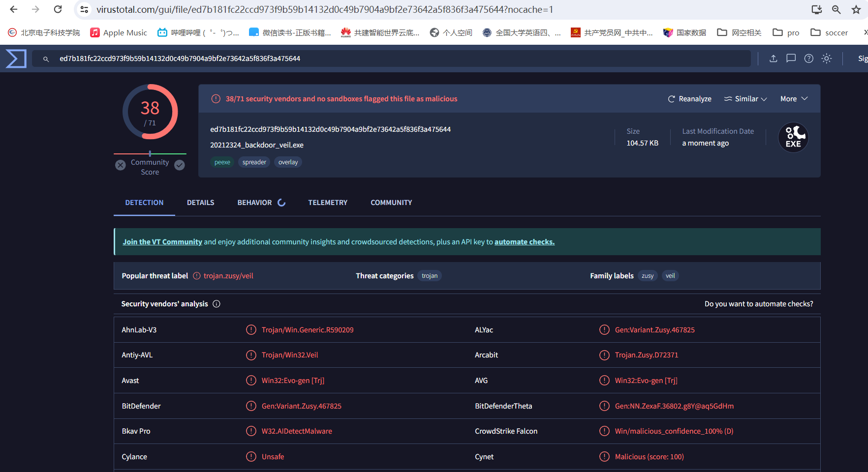Open the 共建智能世界云底 Huawei bookmark

pos(380,32)
